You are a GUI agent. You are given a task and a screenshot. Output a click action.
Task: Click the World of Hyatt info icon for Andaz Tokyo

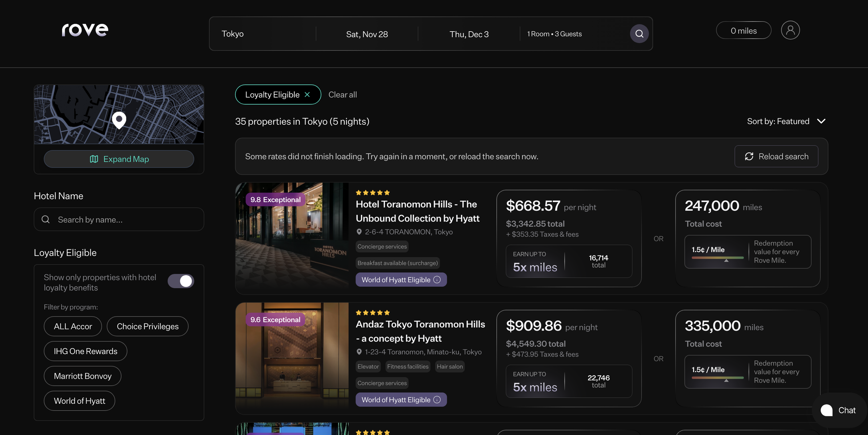tap(437, 400)
